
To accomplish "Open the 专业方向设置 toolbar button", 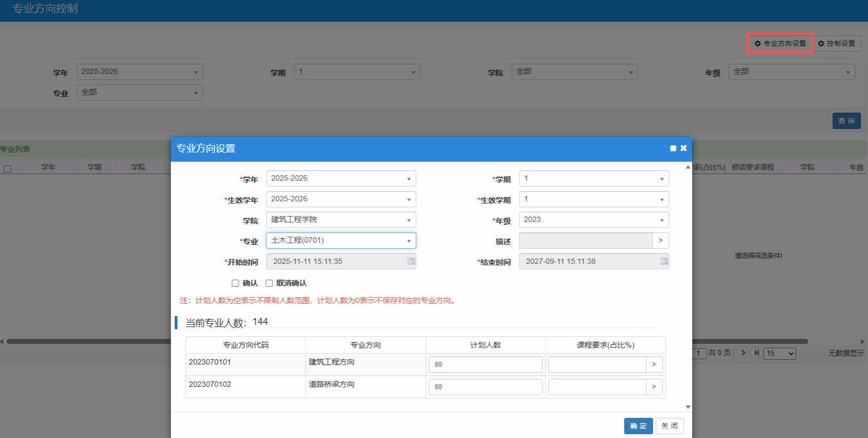I will point(780,44).
